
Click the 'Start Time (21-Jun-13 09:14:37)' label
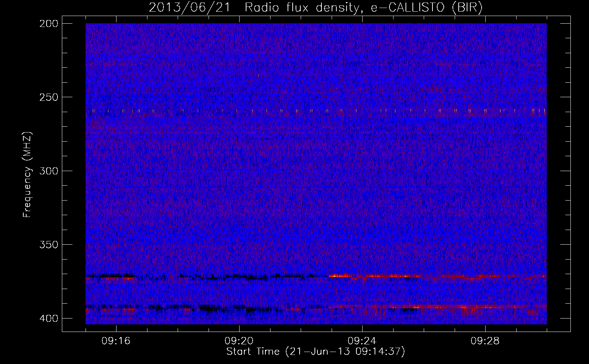point(316,352)
